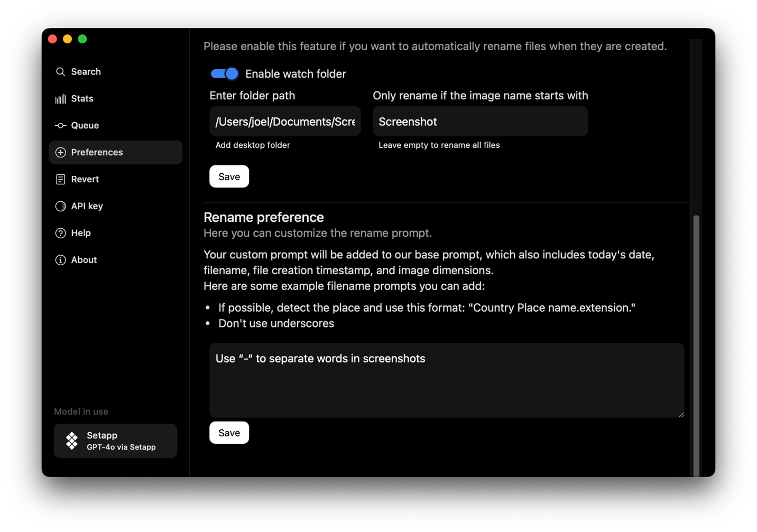Click the Revert document icon
This screenshot has width=757, height=532.
[x=61, y=179]
